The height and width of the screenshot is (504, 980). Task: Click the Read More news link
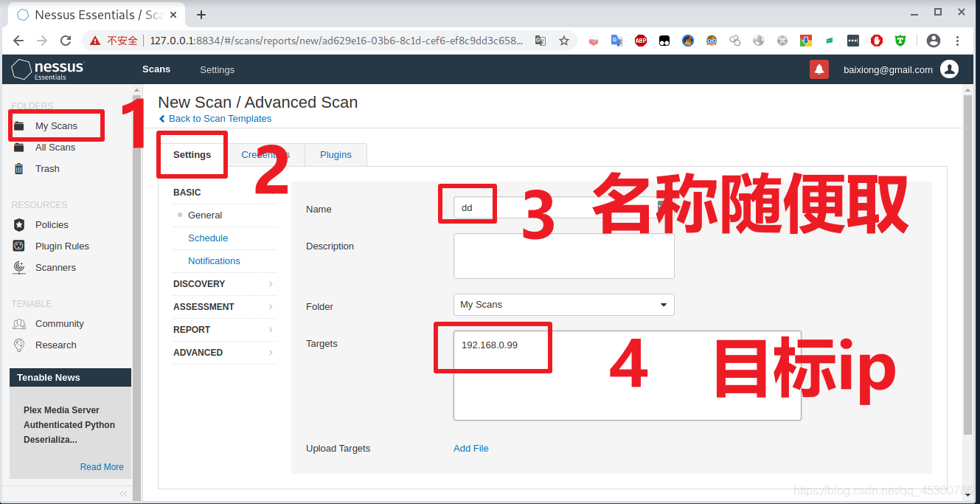[102, 466]
